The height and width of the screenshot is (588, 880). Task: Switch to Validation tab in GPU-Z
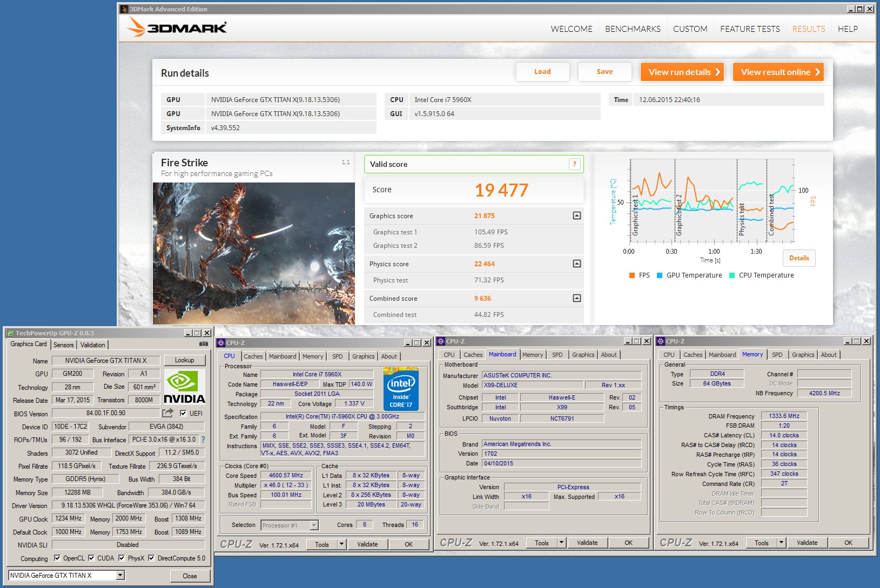click(93, 344)
